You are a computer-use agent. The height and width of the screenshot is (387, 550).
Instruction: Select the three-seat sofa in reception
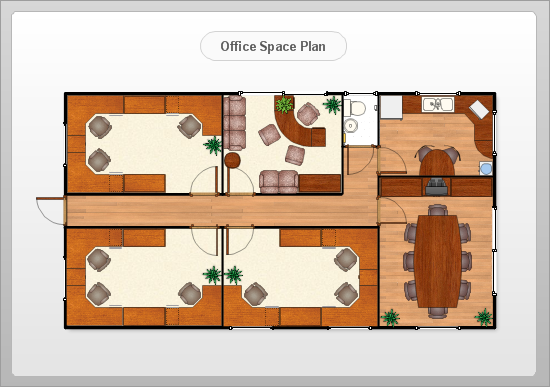tap(235, 123)
